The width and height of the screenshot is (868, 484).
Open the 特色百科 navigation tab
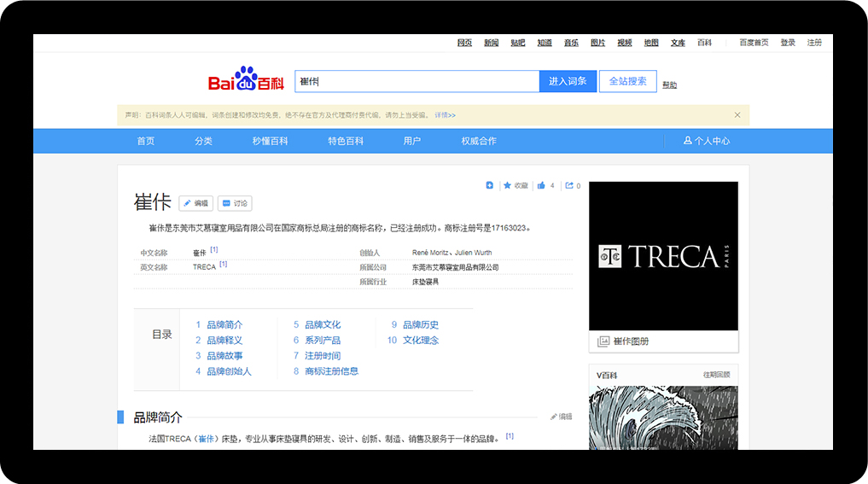click(x=346, y=141)
